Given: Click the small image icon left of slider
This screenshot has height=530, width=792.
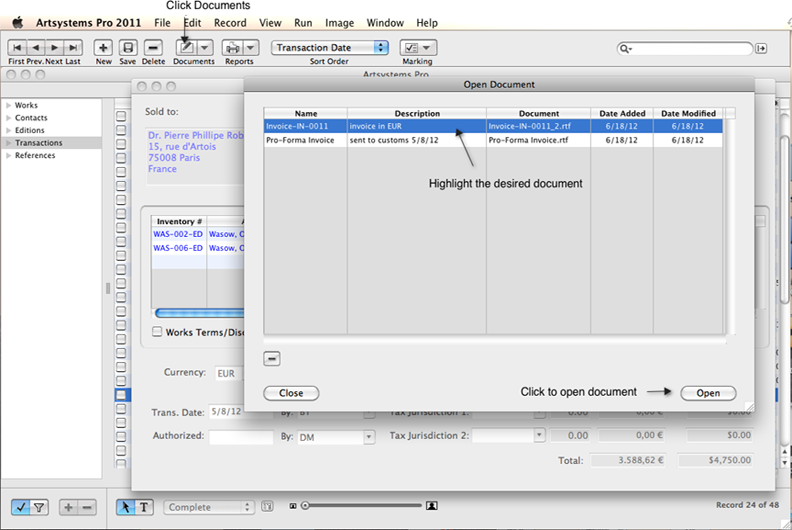Looking at the screenshot, I should click(x=293, y=506).
